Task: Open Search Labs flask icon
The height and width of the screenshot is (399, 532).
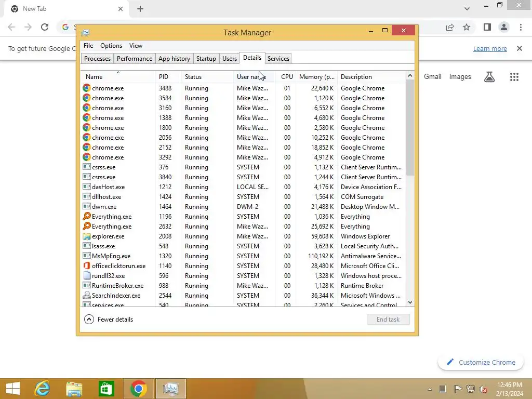Action: (x=489, y=77)
